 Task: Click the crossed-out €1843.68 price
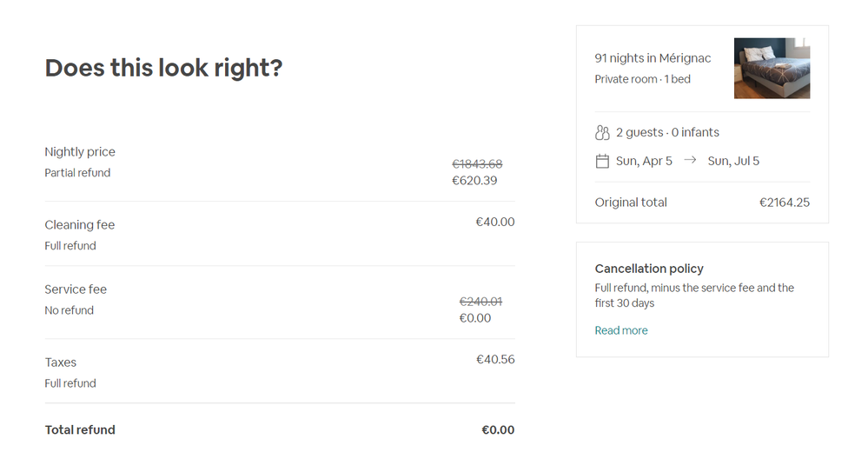tap(477, 164)
